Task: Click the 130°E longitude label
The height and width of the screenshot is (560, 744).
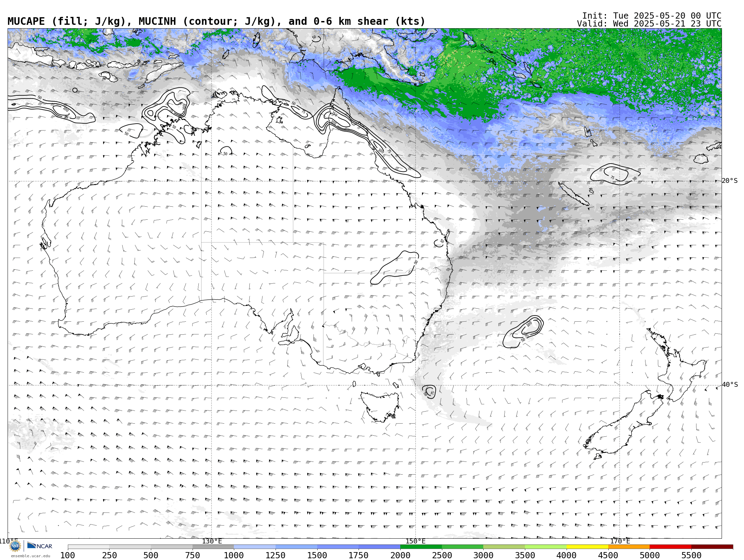Action: coord(212,541)
